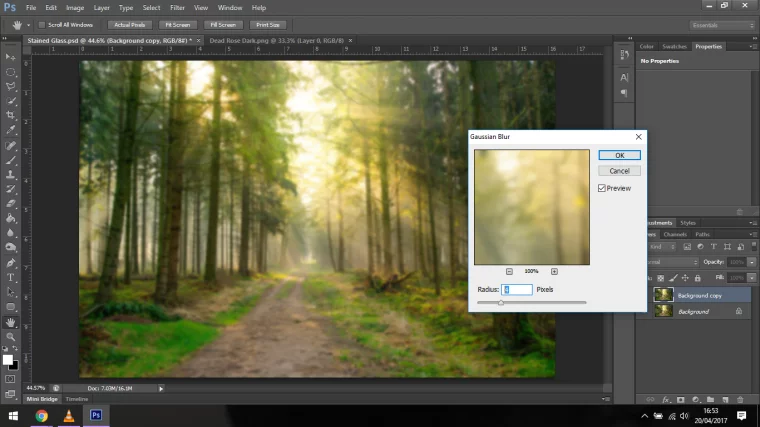Image resolution: width=760 pixels, height=427 pixels.
Task: Select the Zoom tool
Action: tap(10, 337)
